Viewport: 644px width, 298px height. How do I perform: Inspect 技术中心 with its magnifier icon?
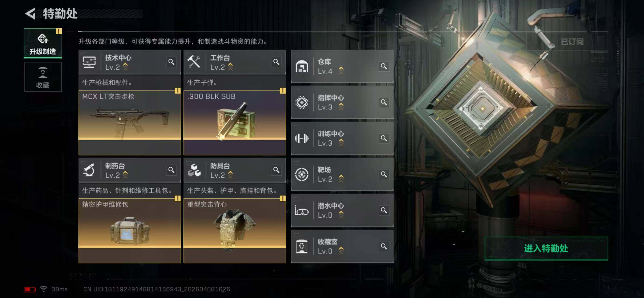(171, 62)
